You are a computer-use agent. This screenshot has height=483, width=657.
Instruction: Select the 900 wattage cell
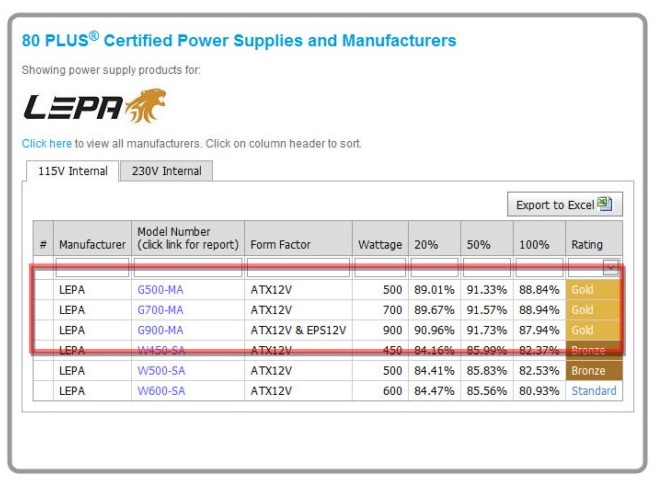[380, 330]
